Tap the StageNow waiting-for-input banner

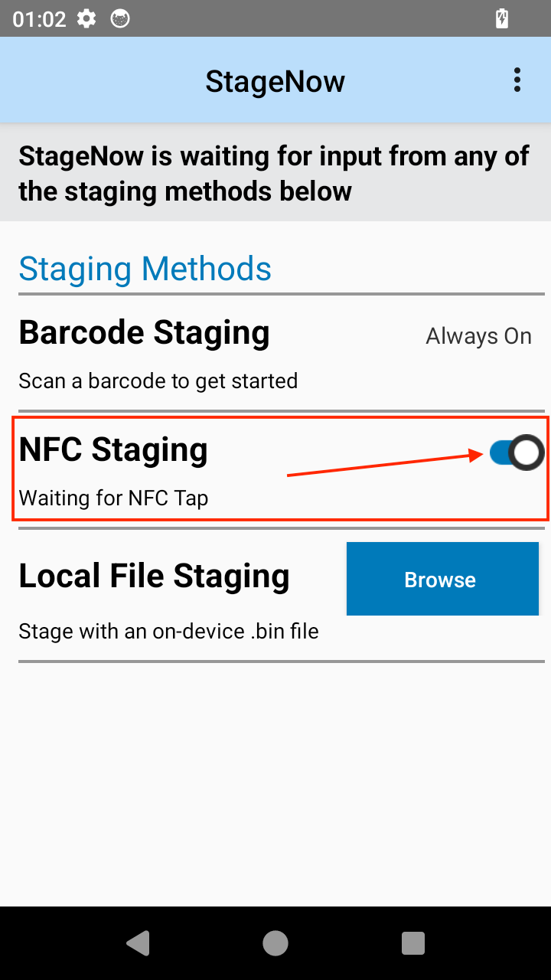point(274,173)
